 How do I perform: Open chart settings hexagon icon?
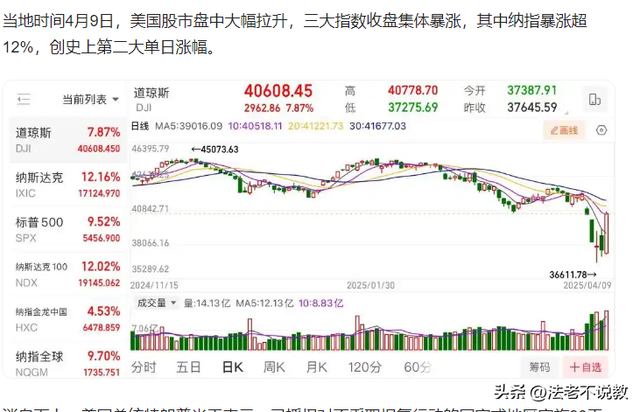(601, 130)
